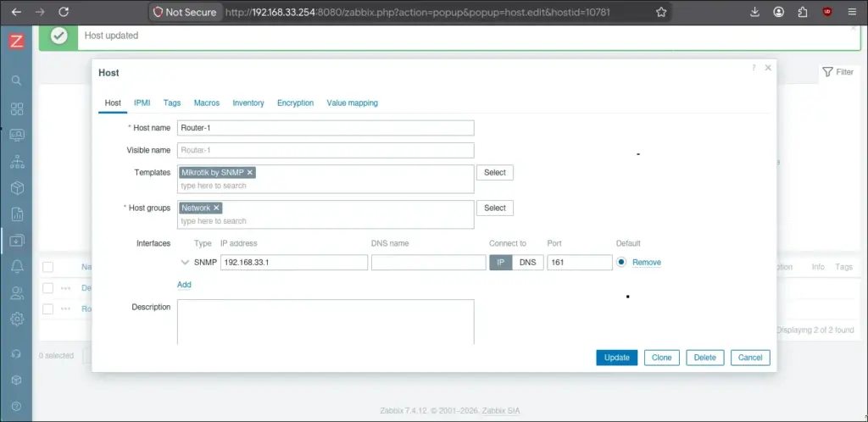Click Select next to Host groups
The width and height of the screenshot is (868, 422).
point(495,208)
